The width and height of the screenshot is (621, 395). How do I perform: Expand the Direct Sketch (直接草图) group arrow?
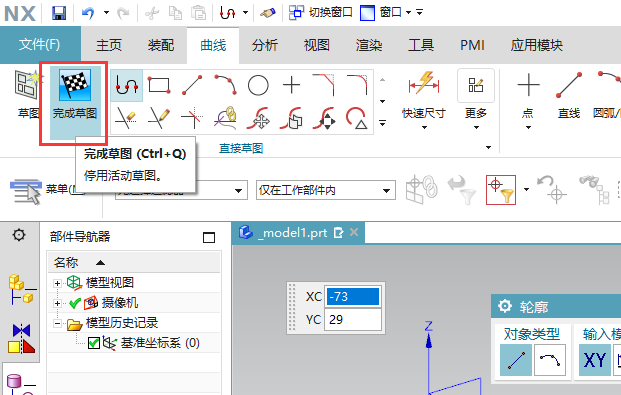pyautogui.click(x=488, y=147)
